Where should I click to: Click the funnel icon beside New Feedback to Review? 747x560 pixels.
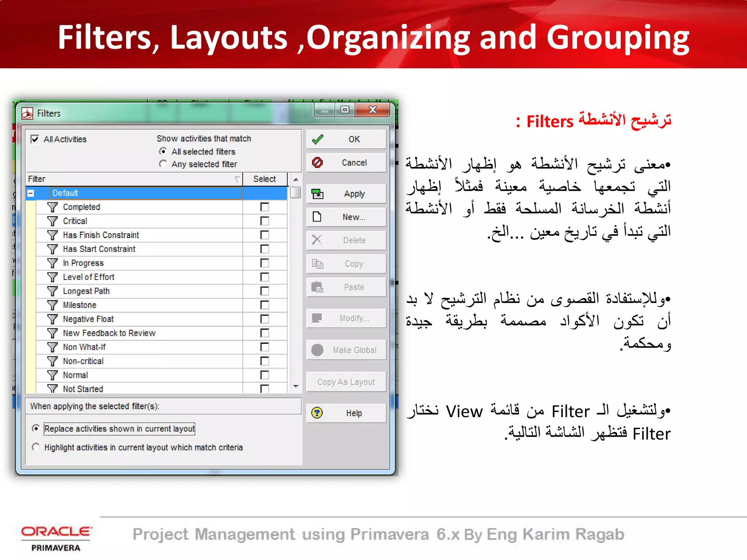coord(53,333)
